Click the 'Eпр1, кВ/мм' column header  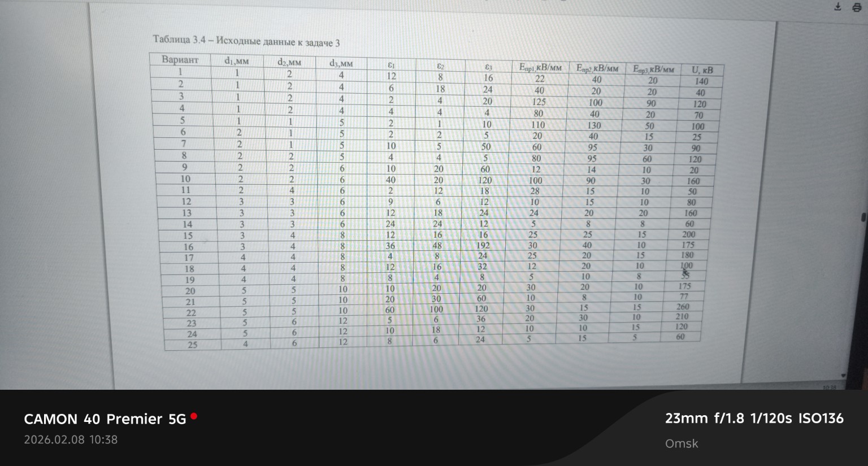(x=540, y=67)
